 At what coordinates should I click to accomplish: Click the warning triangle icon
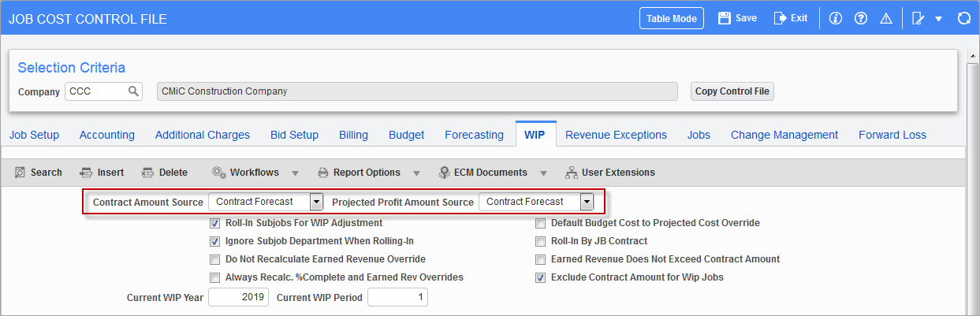[x=885, y=18]
